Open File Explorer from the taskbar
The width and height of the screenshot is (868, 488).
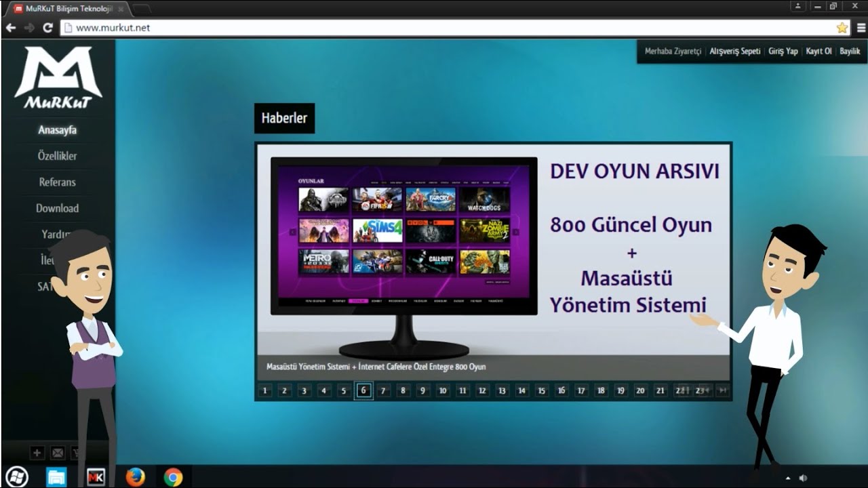pos(56,477)
